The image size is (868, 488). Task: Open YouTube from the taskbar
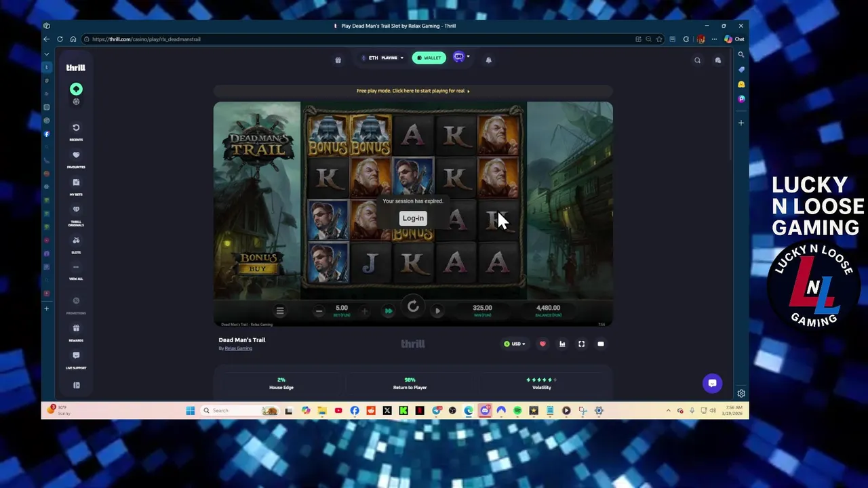coord(338,411)
